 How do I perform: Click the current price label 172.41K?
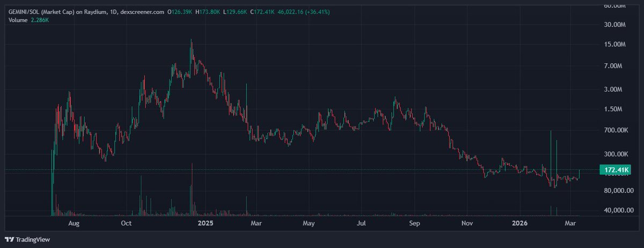pos(616,170)
